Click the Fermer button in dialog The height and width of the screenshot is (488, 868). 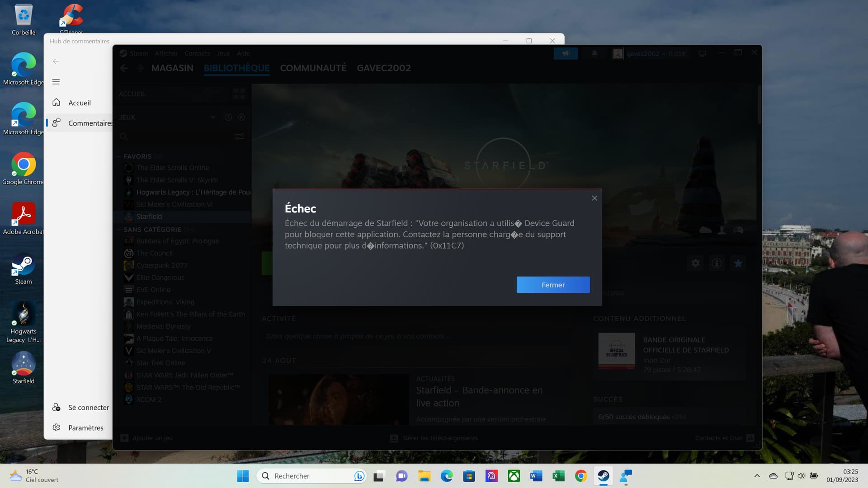553,285
